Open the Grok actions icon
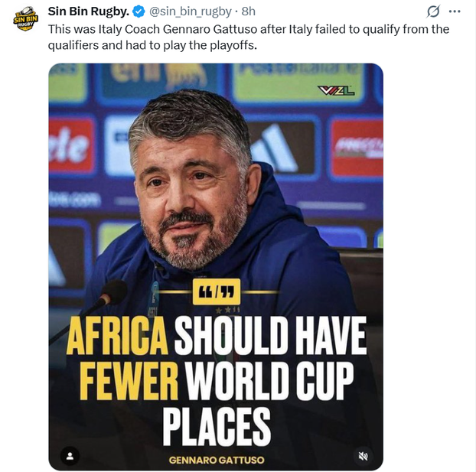The height and width of the screenshot is (472, 476). (x=433, y=11)
